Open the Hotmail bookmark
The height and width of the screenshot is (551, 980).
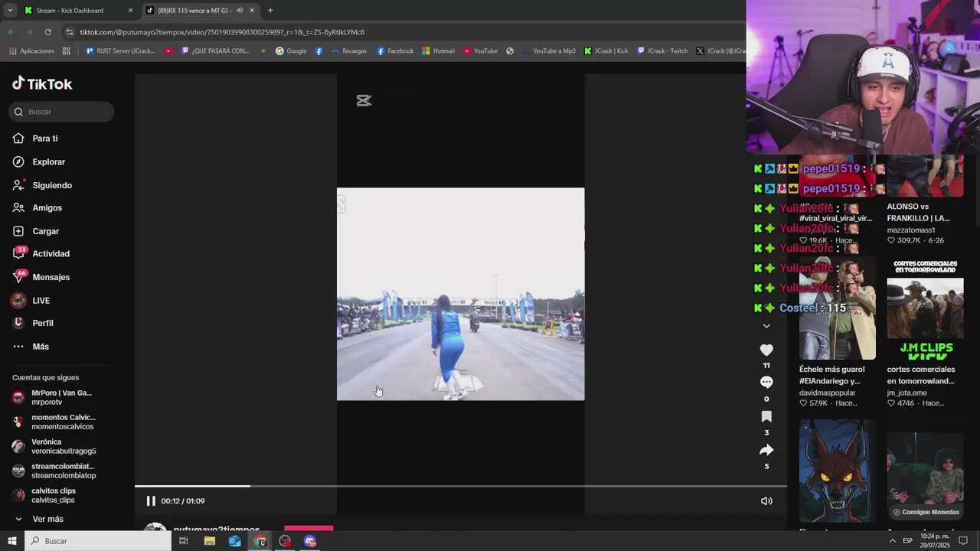438,51
